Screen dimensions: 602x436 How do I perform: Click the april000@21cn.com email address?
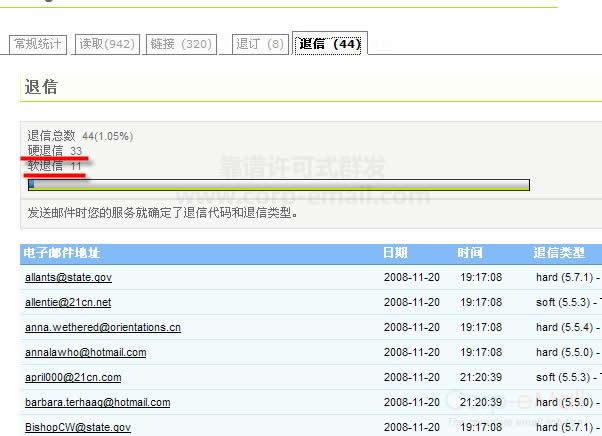pos(73,377)
